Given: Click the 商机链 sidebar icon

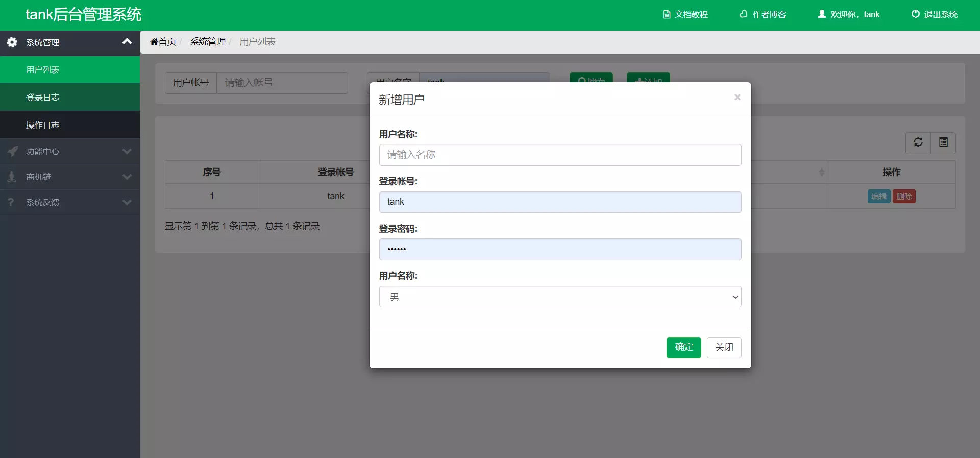Looking at the screenshot, I should coord(12,177).
